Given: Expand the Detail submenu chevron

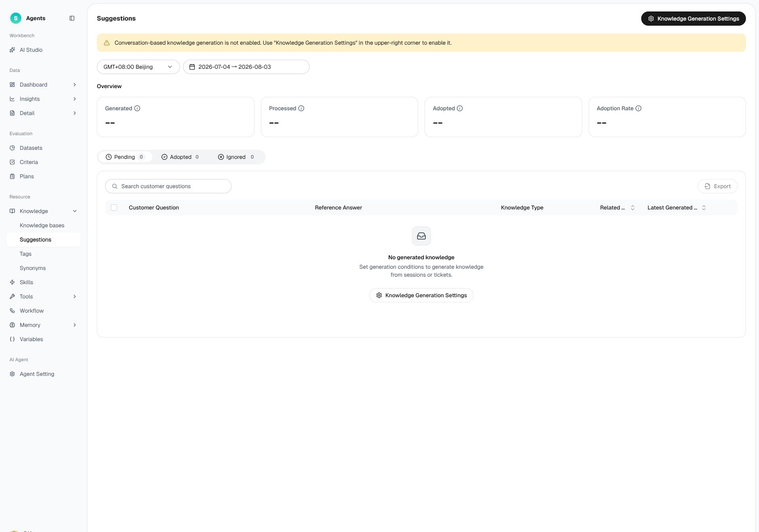Looking at the screenshot, I should 75,113.
